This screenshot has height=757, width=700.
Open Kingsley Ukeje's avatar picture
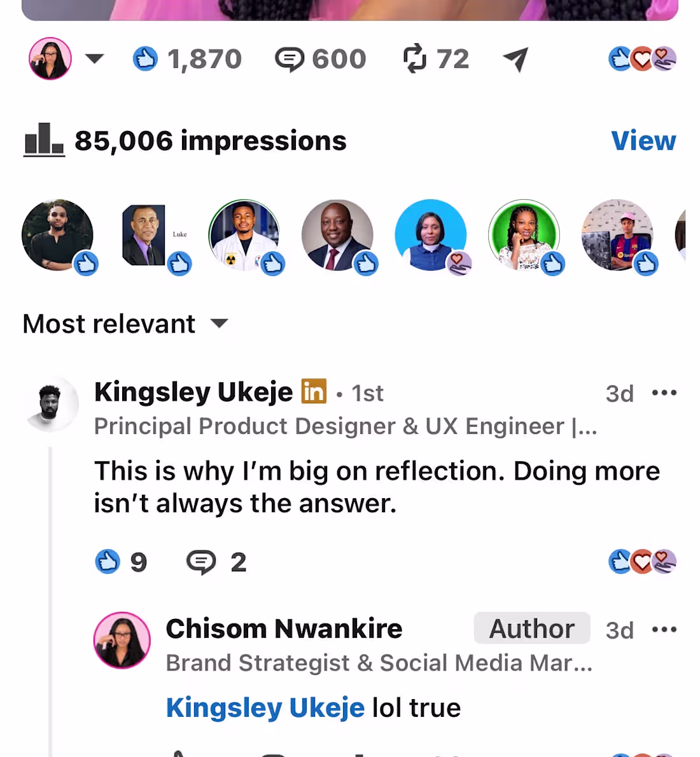[51, 403]
